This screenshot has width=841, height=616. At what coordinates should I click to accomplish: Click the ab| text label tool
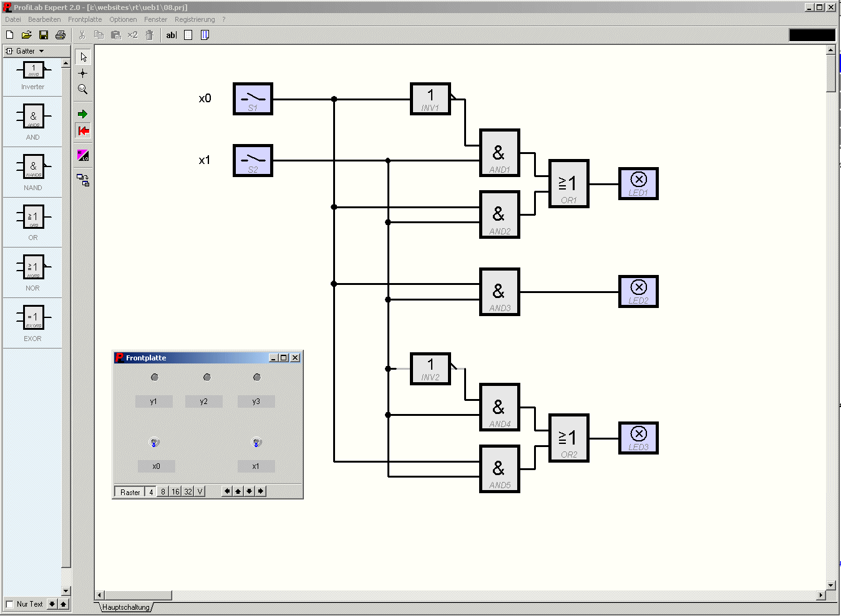(172, 35)
